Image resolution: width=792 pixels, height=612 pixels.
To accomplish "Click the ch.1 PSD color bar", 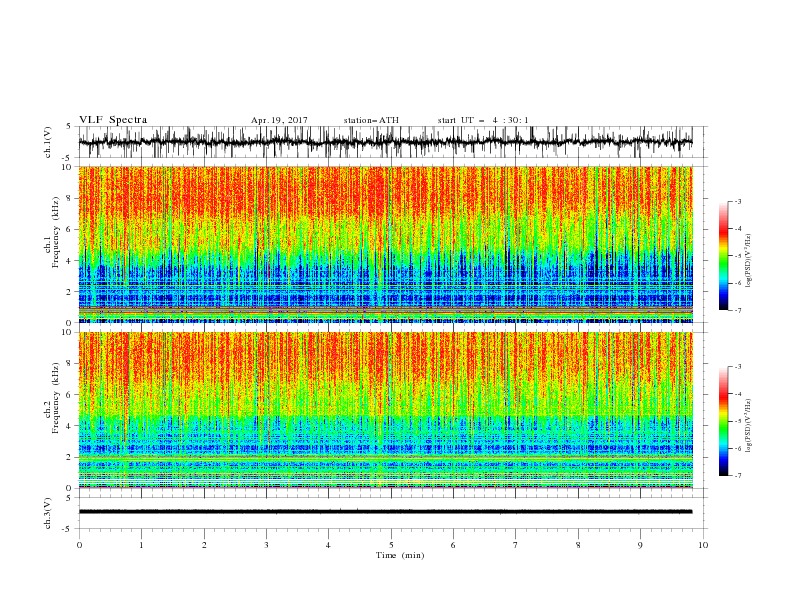I will pos(723,256).
